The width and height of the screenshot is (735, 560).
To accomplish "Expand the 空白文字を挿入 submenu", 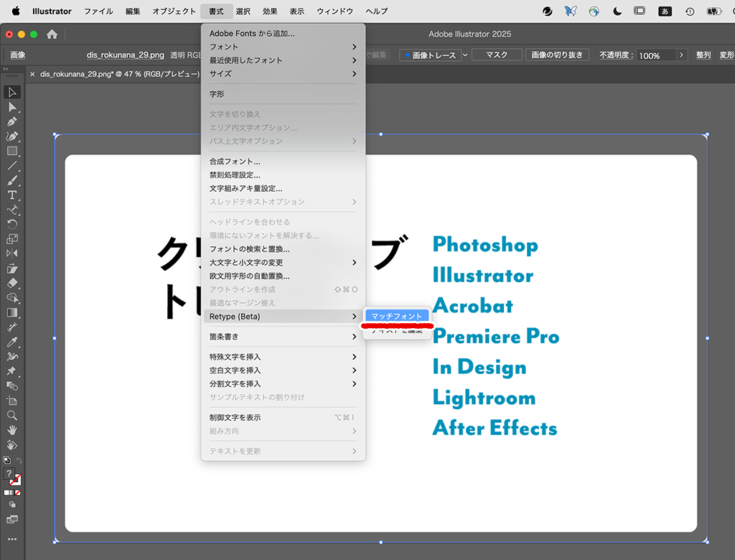I will pos(283,370).
